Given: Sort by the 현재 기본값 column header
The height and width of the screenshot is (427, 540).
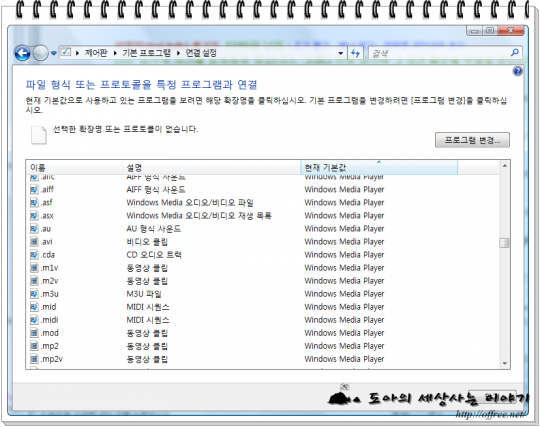Looking at the screenshot, I should coord(379,168).
